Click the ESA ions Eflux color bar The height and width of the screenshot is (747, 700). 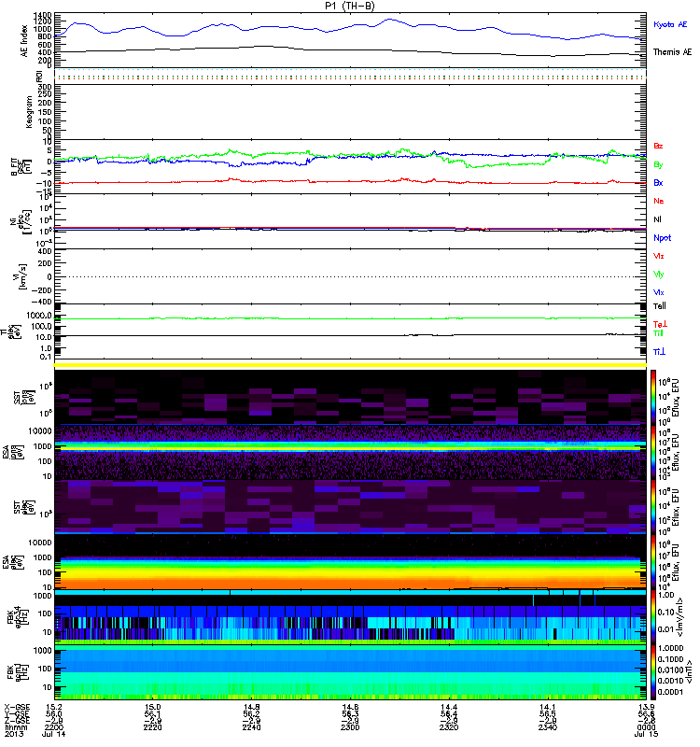pyautogui.click(x=653, y=453)
